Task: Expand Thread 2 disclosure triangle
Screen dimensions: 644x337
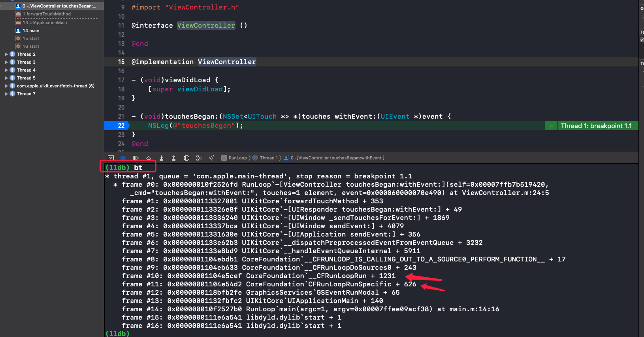Action: (x=6, y=54)
